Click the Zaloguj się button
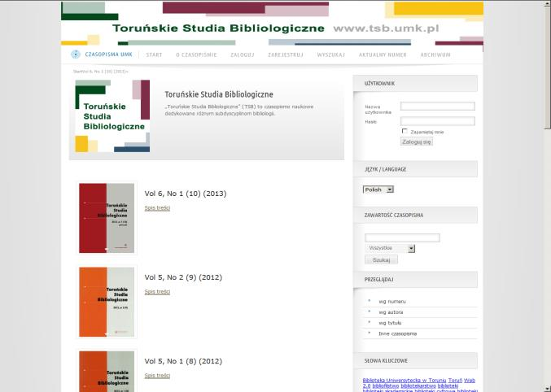 point(417,142)
